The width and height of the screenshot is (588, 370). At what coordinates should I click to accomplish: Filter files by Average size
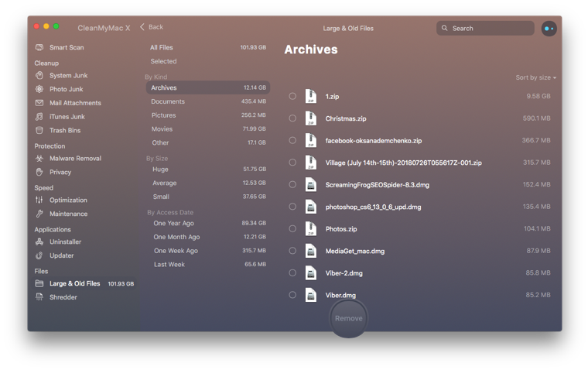tap(208, 183)
